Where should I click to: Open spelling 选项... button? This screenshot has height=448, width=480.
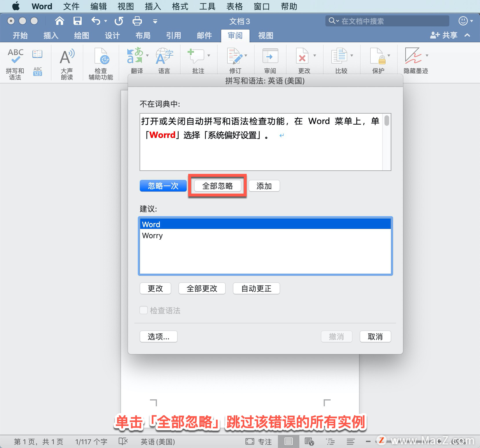pos(159,336)
